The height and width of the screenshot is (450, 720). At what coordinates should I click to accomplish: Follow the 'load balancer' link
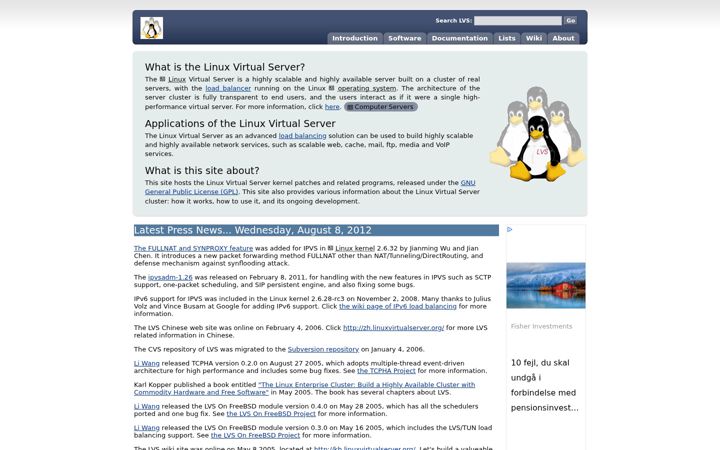coord(228,88)
